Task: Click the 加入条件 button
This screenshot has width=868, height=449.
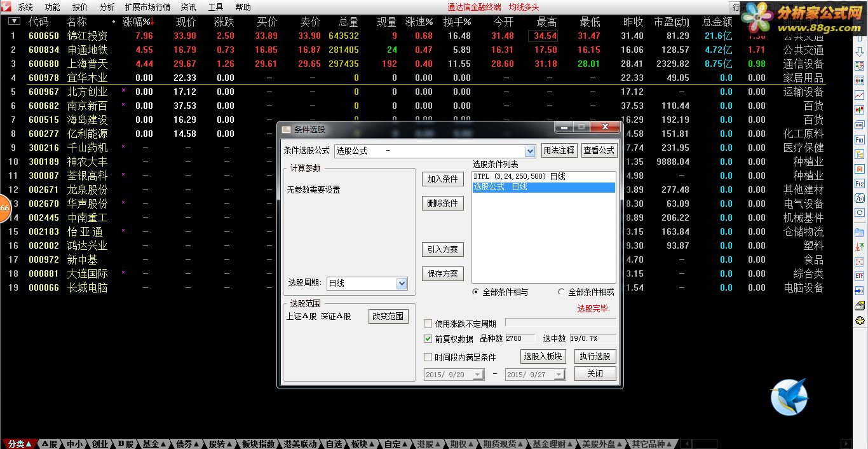Action: [x=443, y=179]
